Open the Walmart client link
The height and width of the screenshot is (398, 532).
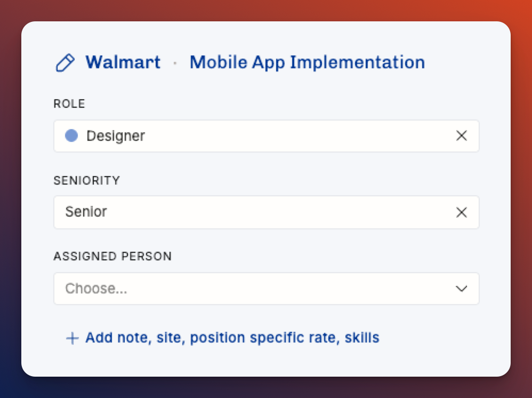point(123,62)
